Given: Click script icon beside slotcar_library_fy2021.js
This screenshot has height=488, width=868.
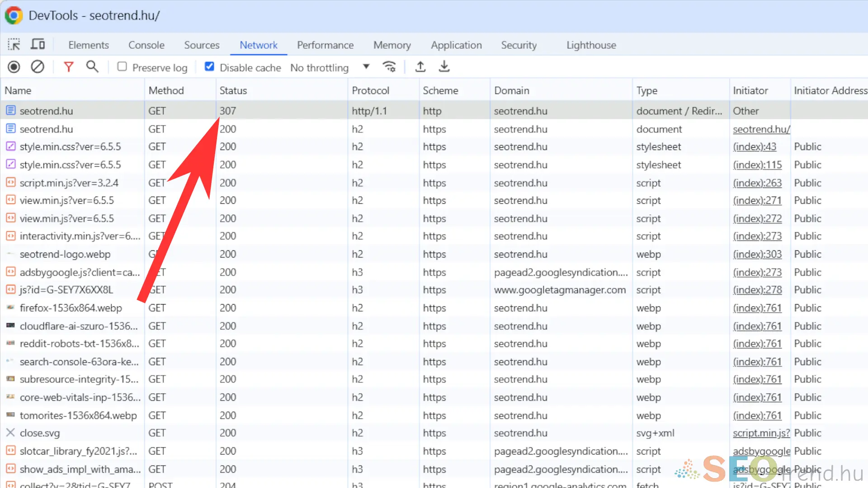Looking at the screenshot, I should (11, 450).
